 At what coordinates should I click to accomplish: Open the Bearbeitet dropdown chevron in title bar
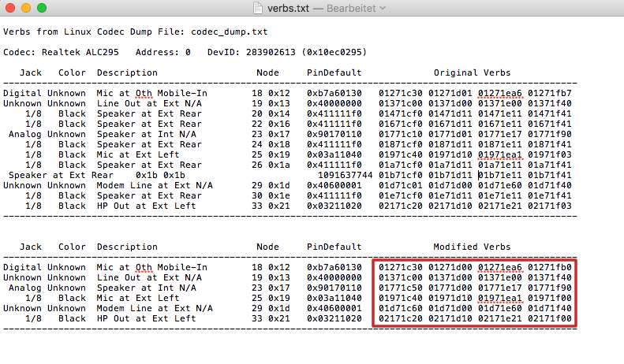(x=383, y=8)
